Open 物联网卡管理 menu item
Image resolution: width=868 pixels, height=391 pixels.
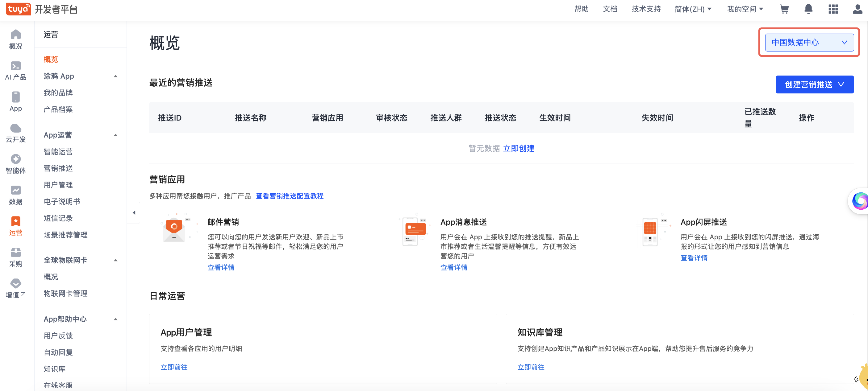point(65,294)
